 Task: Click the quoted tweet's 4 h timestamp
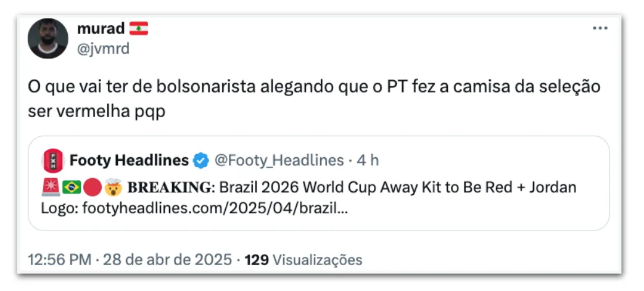368,161
